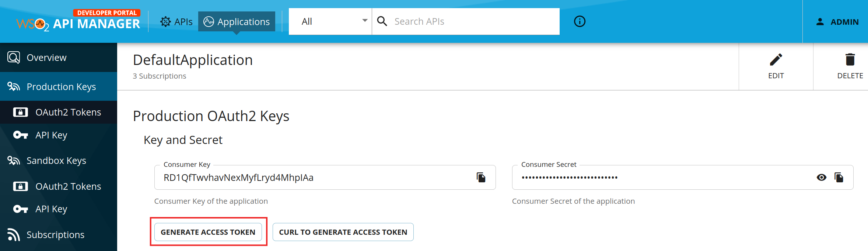868x251 pixels.
Task: Select Production Keys in sidebar
Action: (x=59, y=87)
